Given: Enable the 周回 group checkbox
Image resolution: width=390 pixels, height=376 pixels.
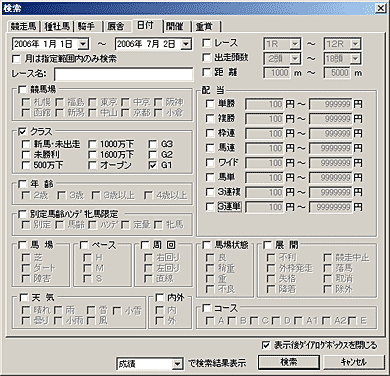Looking at the screenshot, I should [x=145, y=245].
